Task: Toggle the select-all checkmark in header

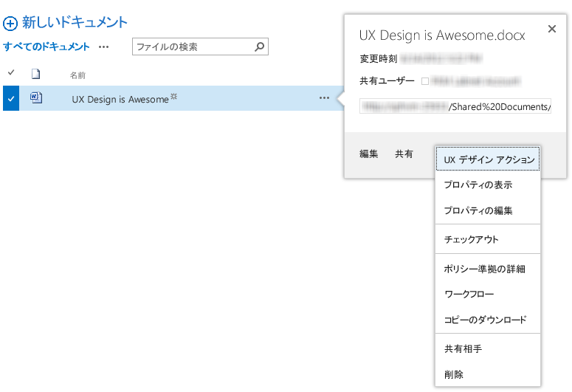Action: (x=11, y=72)
